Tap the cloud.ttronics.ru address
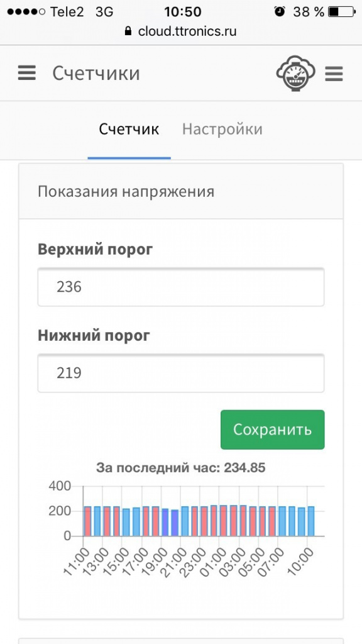 click(x=187, y=31)
